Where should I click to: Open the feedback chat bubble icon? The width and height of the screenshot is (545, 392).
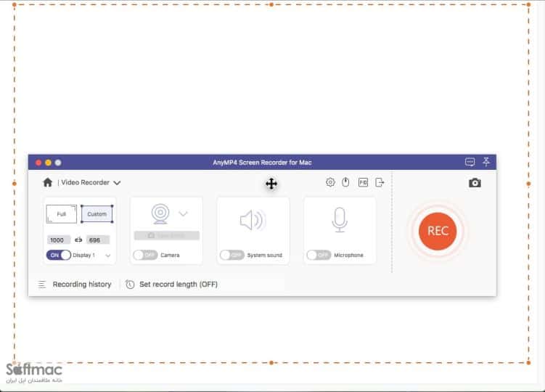tap(470, 162)
